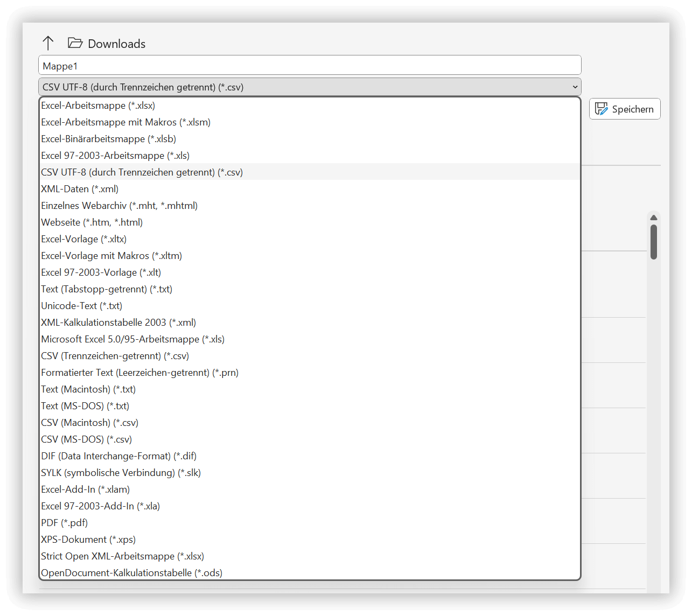692x616 pixels.
Task: Choose CSV (Macintosh) (*.csv)
Action: coord(310,423)
